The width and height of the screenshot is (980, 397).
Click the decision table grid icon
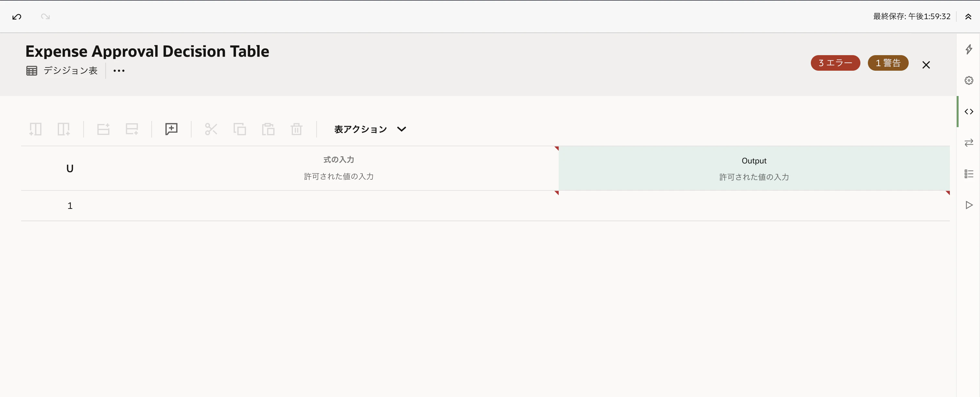[x=31, y=70]
